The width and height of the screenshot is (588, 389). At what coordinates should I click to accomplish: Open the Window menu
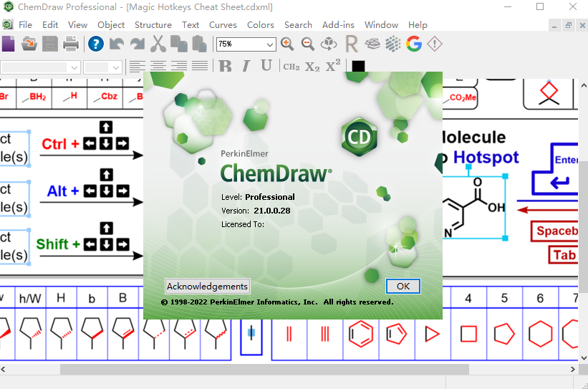[x=381, y=25]
